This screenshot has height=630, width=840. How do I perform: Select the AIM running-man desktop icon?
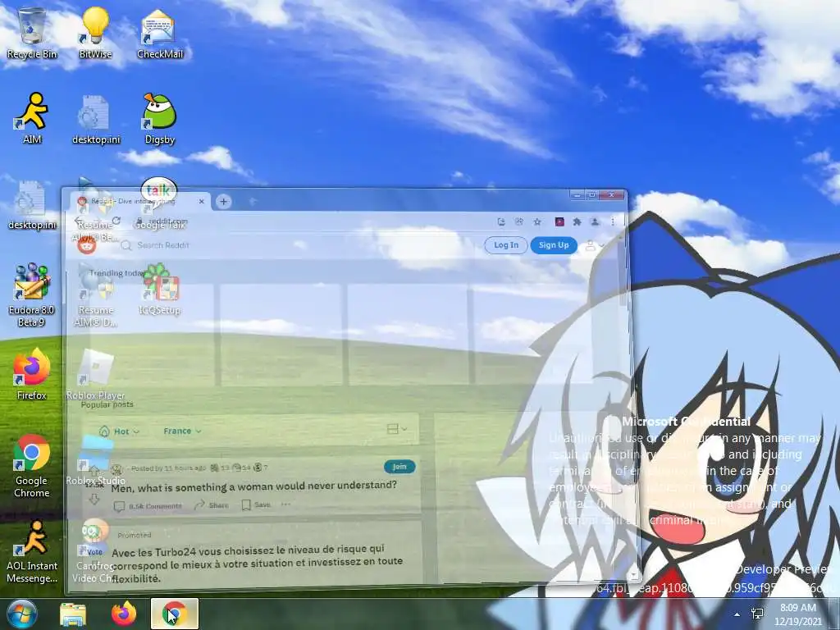tap(32, 118)
